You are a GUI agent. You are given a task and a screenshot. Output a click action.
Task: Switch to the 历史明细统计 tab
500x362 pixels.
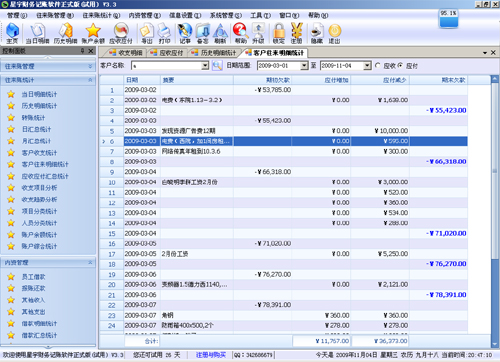[214, 53]
